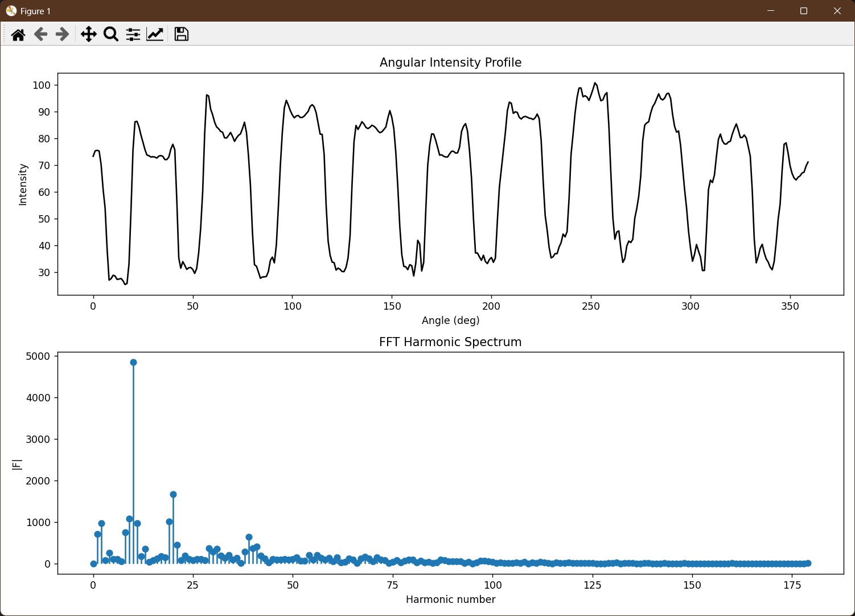
Task: Toggle the Pan axes tool
Action: coord(88,35)
